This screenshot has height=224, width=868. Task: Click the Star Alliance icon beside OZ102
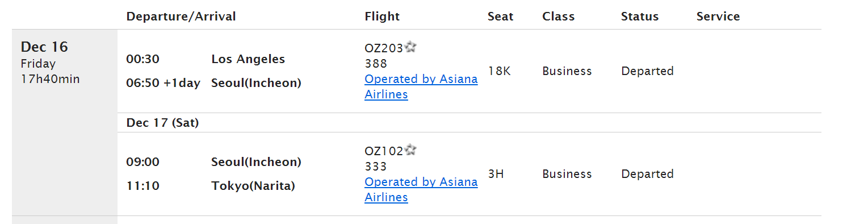tap(410, 150)
